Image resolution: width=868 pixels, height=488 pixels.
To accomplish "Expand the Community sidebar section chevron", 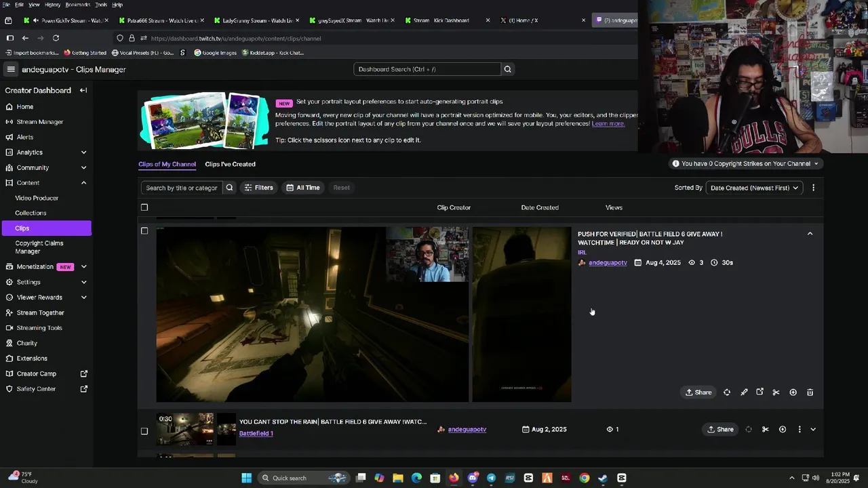I will (83, 167).
